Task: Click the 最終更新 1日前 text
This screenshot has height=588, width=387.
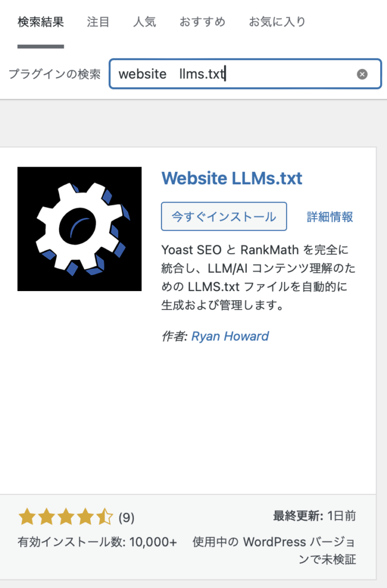Action: click(x=314, y=516)
